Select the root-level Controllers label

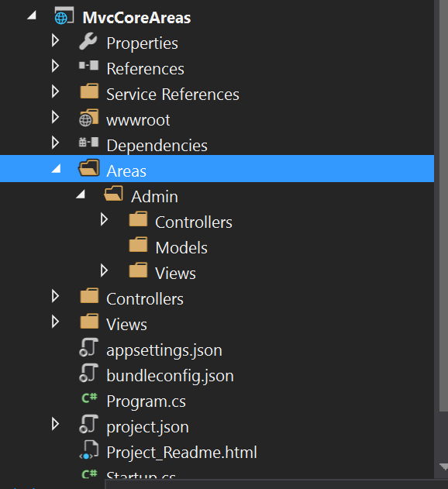tap(145, 299)
